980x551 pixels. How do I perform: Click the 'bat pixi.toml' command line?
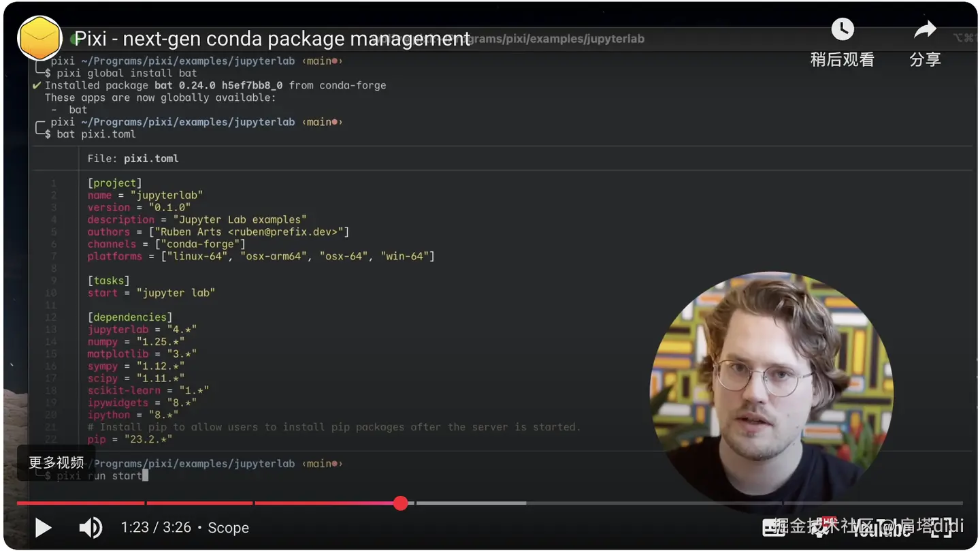96,134
